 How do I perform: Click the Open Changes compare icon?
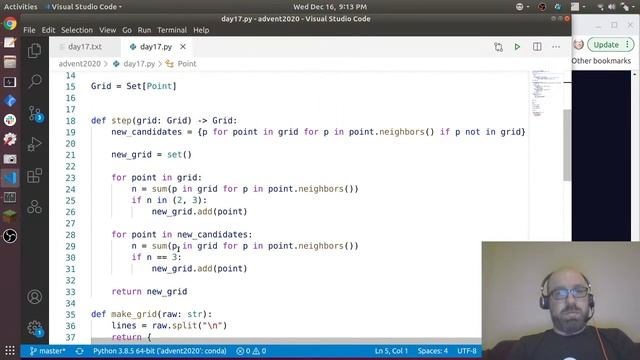(x=498, y=47)
